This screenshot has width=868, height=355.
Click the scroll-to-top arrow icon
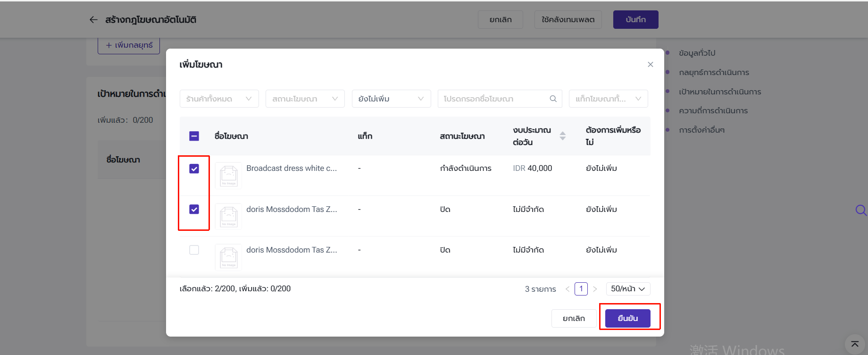click(x=854, y=344)
